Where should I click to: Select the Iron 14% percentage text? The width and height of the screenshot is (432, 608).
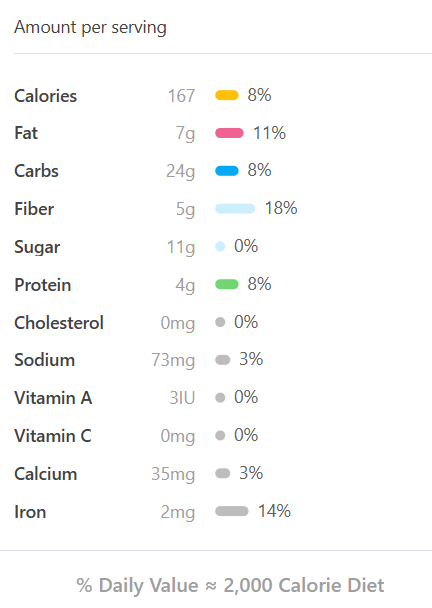pos(275,511)
